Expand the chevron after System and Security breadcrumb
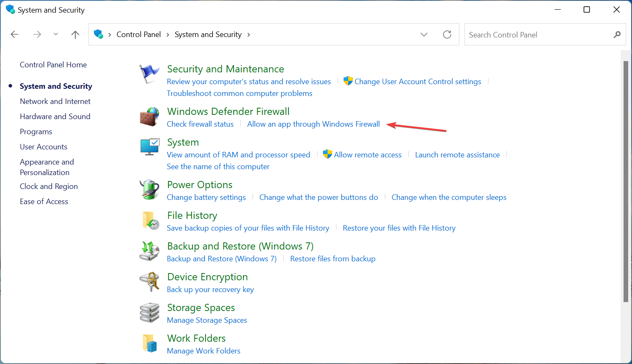Screen dimensions: 632x364 pyautogui.click(x=248, y=35)
